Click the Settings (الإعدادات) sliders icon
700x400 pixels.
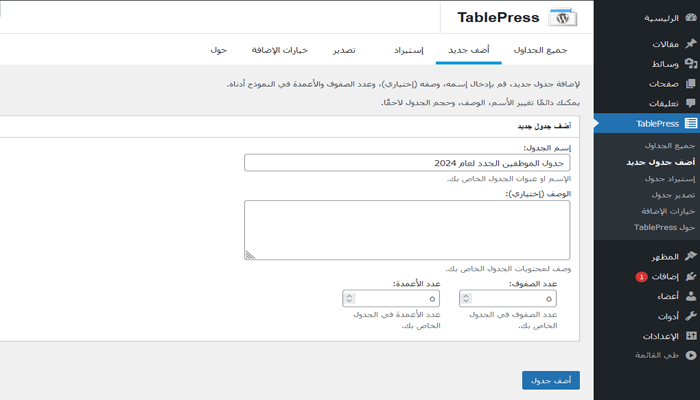[691, 336]
